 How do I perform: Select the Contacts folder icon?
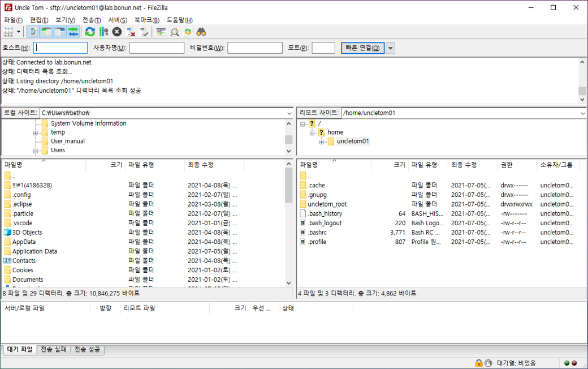[7, 260]
